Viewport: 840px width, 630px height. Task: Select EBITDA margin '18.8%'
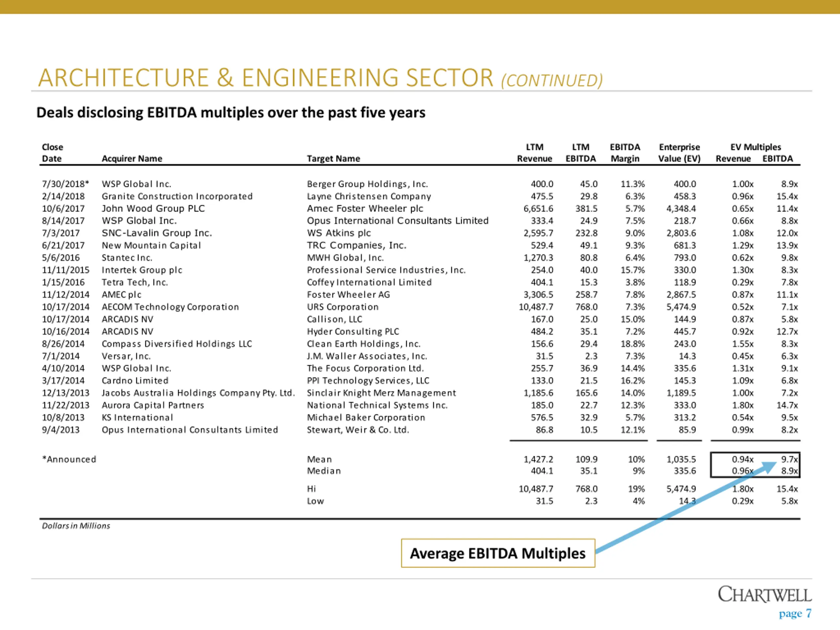click(633, 344)
